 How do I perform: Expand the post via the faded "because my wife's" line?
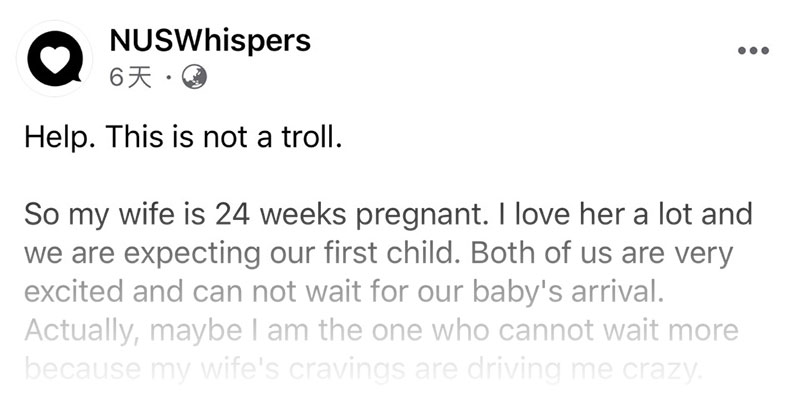click(x=361, y=370)
